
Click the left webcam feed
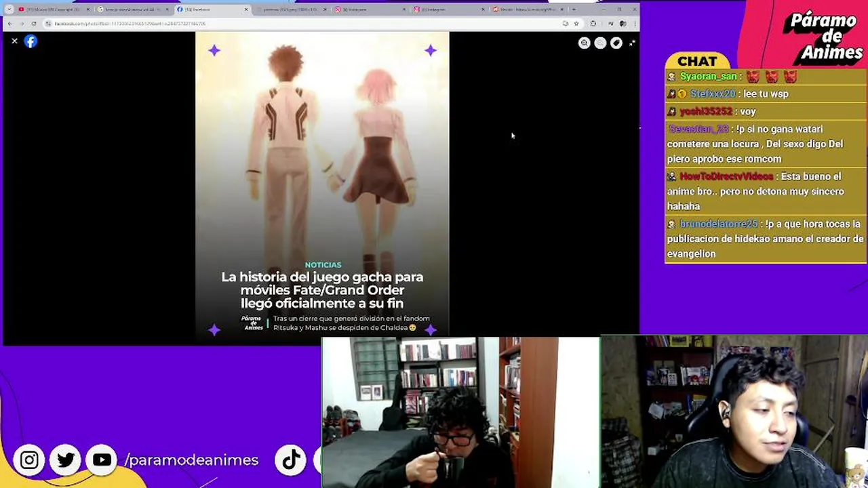[460, 412]
